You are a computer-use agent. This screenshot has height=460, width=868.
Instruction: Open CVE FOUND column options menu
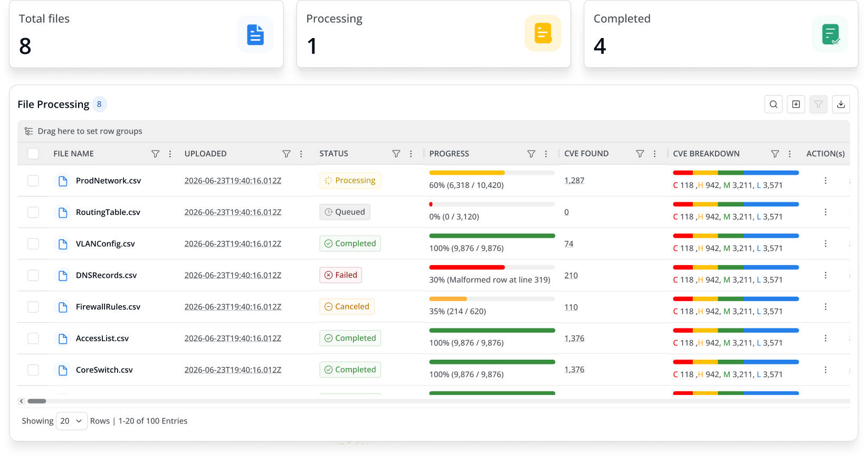point(655,154)
